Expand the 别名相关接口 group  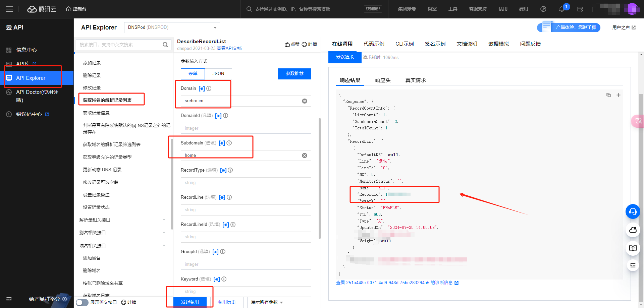pyautogui.click(x=122, y=233)
